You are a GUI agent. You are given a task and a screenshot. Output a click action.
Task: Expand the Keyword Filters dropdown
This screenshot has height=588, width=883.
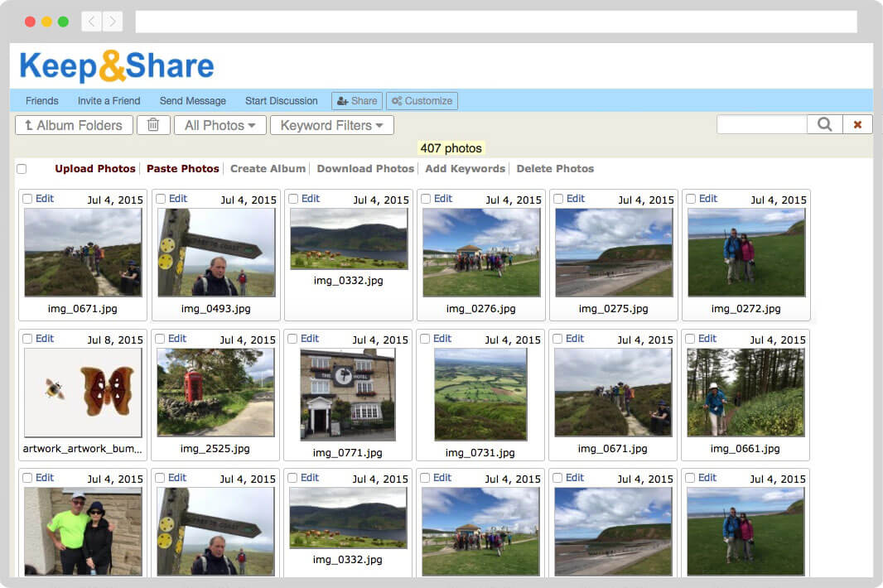pos(331,124)
